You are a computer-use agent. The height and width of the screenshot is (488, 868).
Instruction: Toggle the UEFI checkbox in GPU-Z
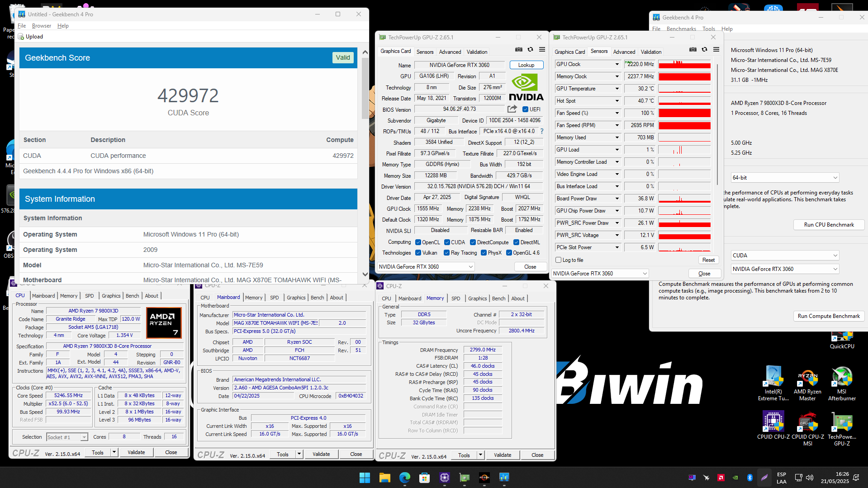coord(525,109)
